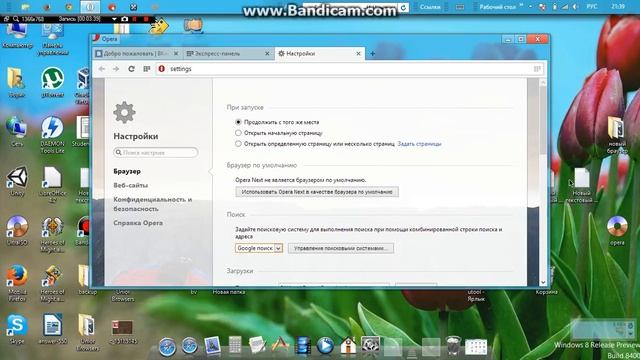
Task: Launch Mozilla Firefox from the desktop
Action: click(x=17, y=283)
